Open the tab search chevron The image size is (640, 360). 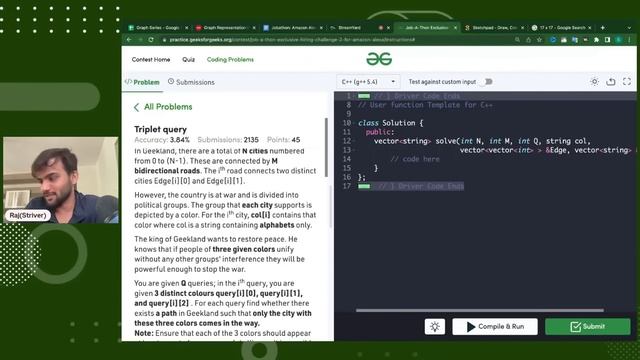point(629,28)
